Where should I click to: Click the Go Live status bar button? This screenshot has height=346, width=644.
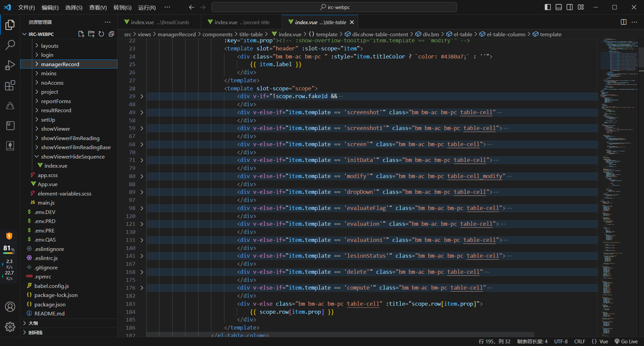626,341
